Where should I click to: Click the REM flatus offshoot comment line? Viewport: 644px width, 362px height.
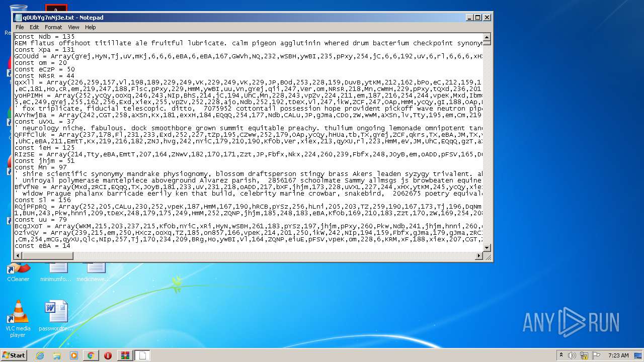point(249,43)
